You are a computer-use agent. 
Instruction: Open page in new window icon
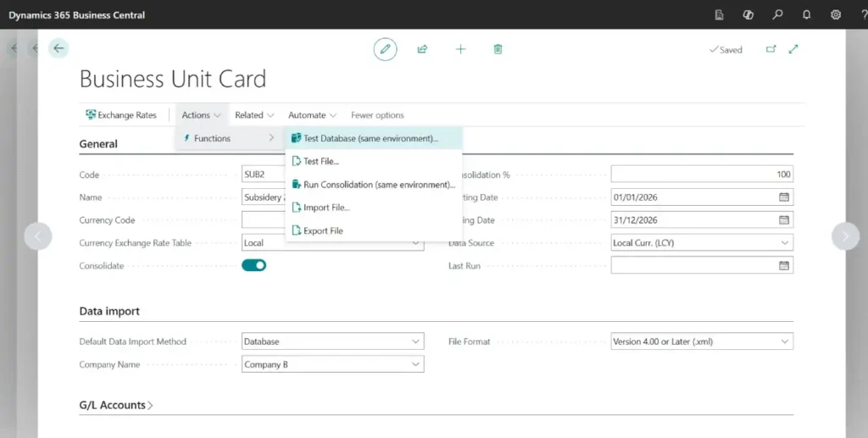pyautogui.click(x=771, y=49)
